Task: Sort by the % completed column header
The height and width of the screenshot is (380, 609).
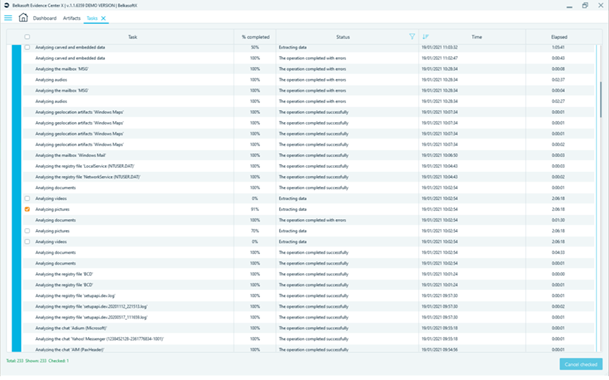Action: (255, 37)
